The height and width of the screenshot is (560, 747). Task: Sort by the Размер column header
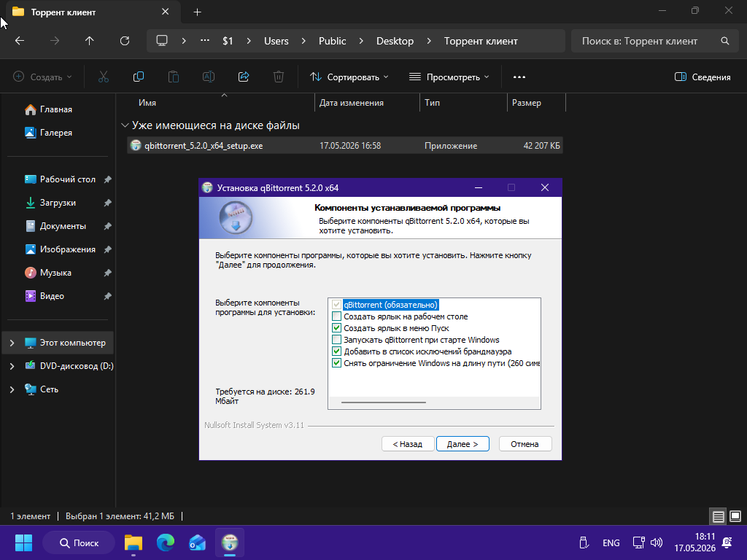(x=536, y=103)
